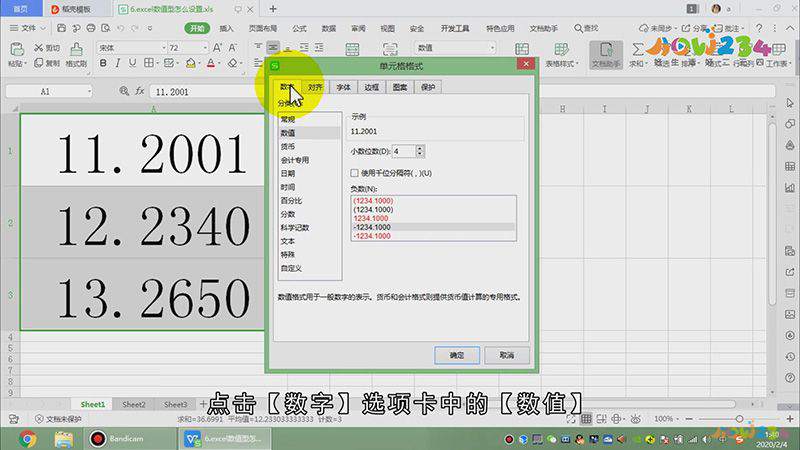Click the AutoSum (求和) sigma icon
800x450 pixels.
tap(637, 49)
